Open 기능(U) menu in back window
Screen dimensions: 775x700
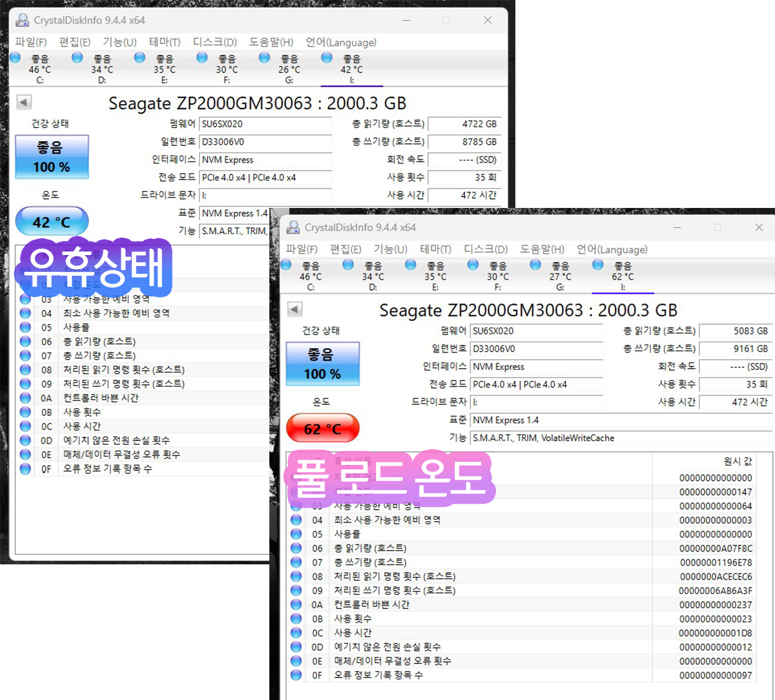coord(119,42)
